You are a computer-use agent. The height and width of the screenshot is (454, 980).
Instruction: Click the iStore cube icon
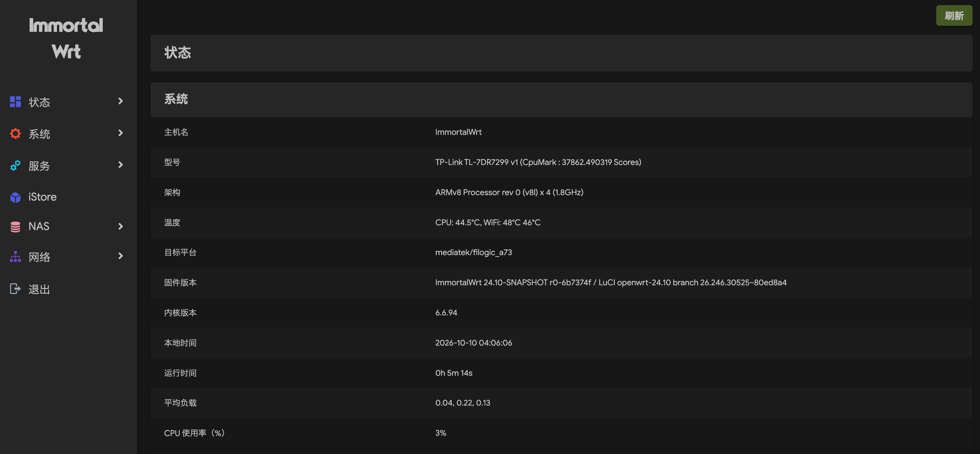point(15,197)
